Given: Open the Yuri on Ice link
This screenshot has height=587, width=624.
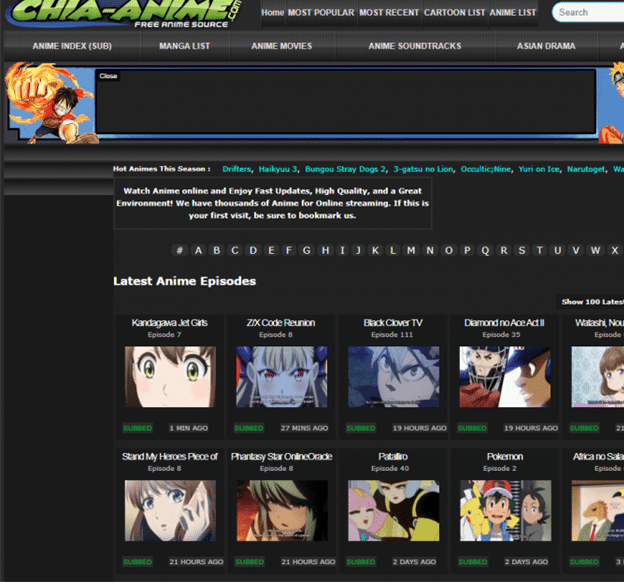Looking at the screenshot, I should pyautogui.click(x=539, y=169).
